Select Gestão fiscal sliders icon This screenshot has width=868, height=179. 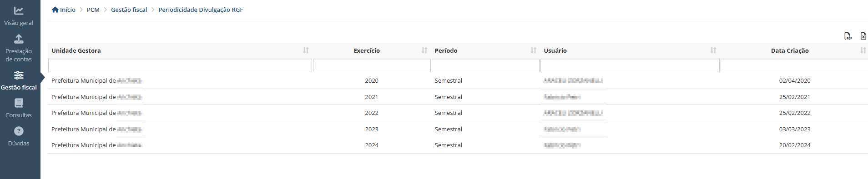19,75
